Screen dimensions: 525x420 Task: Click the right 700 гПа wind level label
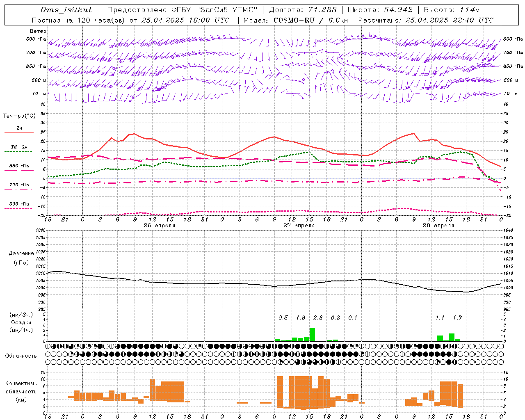tap(513, 52)
